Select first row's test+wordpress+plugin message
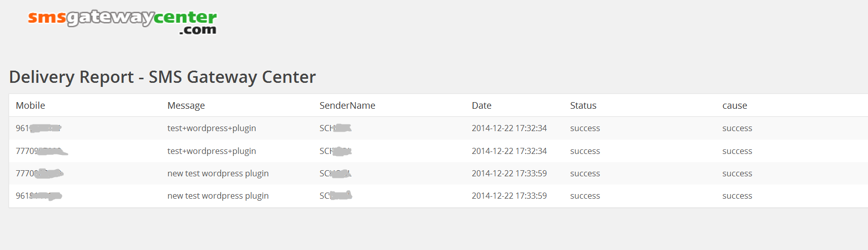The image size is (868, 250). pyautogui.click(x=212, y=129)
